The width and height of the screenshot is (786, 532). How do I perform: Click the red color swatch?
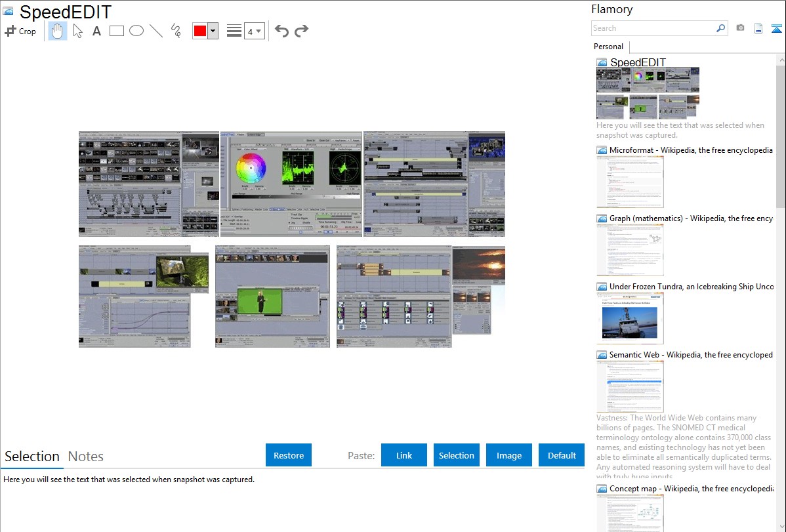coord(200,31)
